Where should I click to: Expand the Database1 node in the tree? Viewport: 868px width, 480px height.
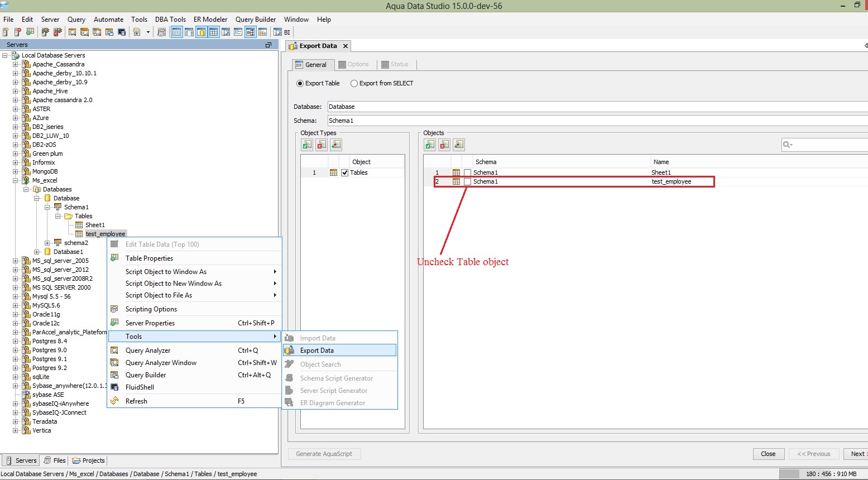click(x=37, y=252)
